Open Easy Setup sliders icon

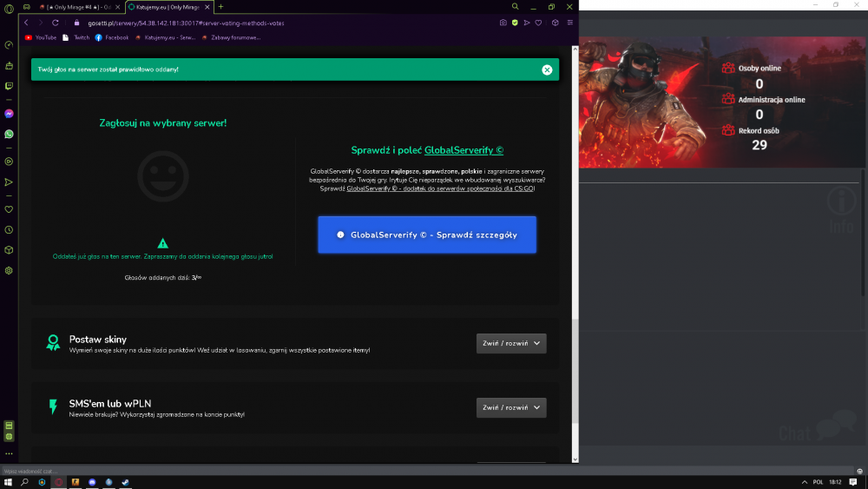click(x=569, y=23)
